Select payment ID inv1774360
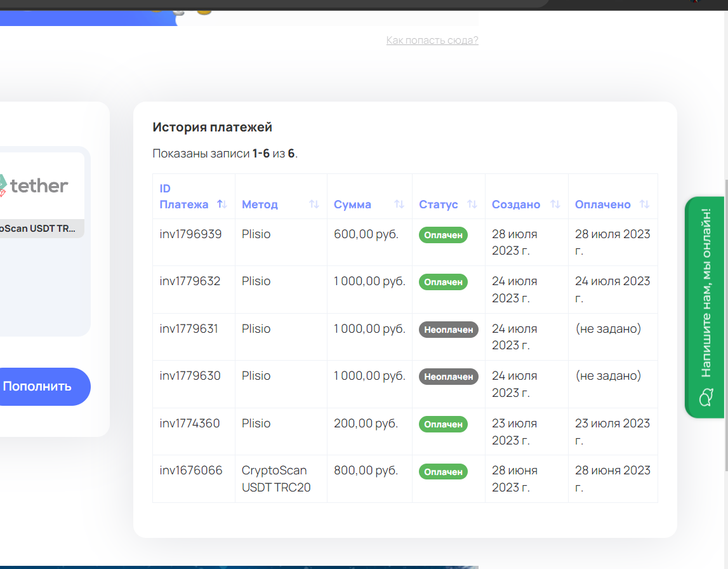This screenshot has width=728, height=569. coord(189,423)
